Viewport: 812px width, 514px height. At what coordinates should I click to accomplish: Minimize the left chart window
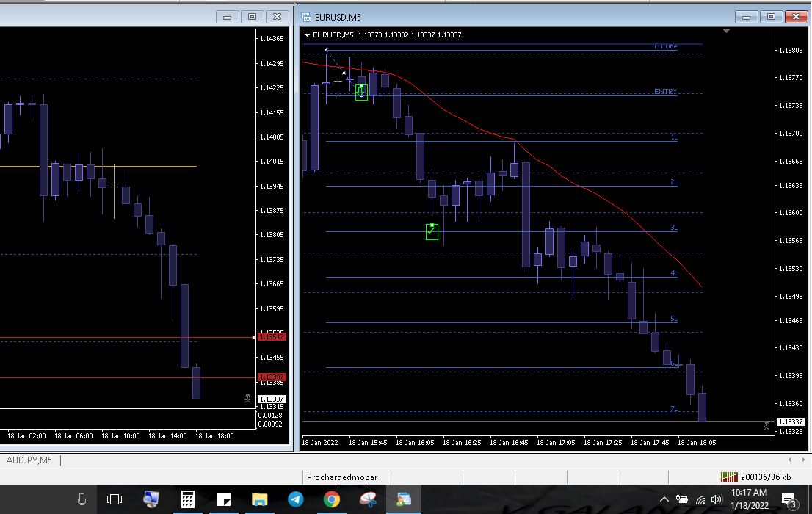point(228,17)
